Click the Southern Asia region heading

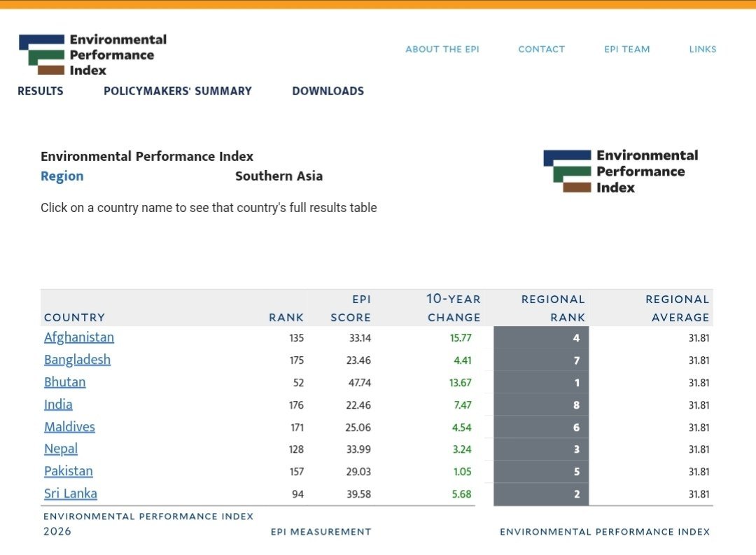tap(279, 176)
